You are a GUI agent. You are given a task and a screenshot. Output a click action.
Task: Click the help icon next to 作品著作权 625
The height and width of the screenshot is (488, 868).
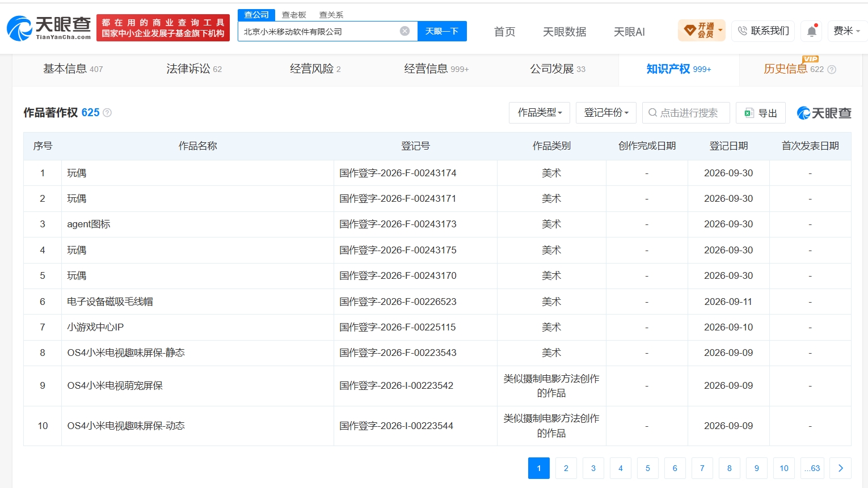pyautogui.click(x=107, y=113)
